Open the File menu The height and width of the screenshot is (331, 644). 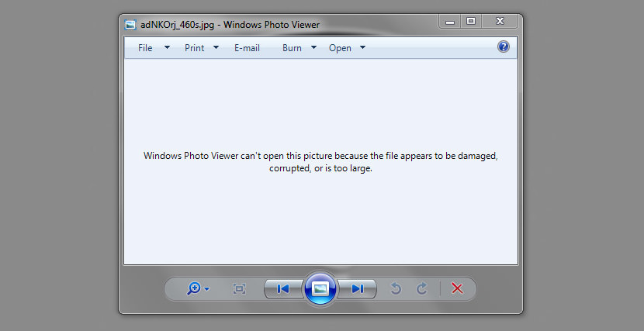(x=145, y=48)
